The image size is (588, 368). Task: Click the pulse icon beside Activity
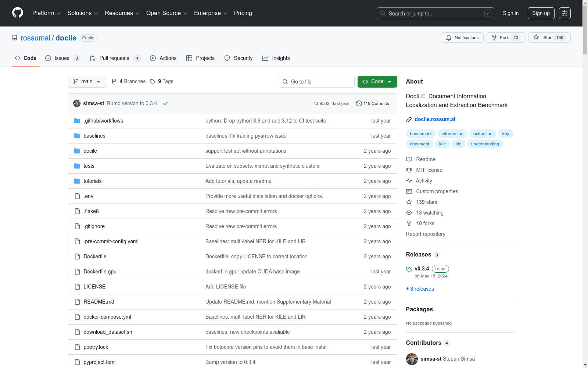[x=409, y=181]
